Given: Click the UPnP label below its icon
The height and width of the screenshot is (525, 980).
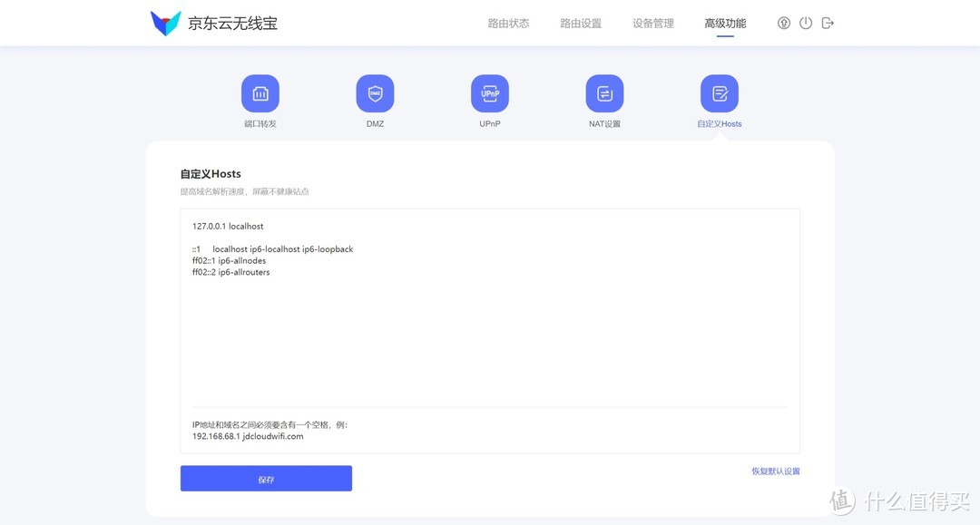Looking at the screenshot, I should pos(490,123).
